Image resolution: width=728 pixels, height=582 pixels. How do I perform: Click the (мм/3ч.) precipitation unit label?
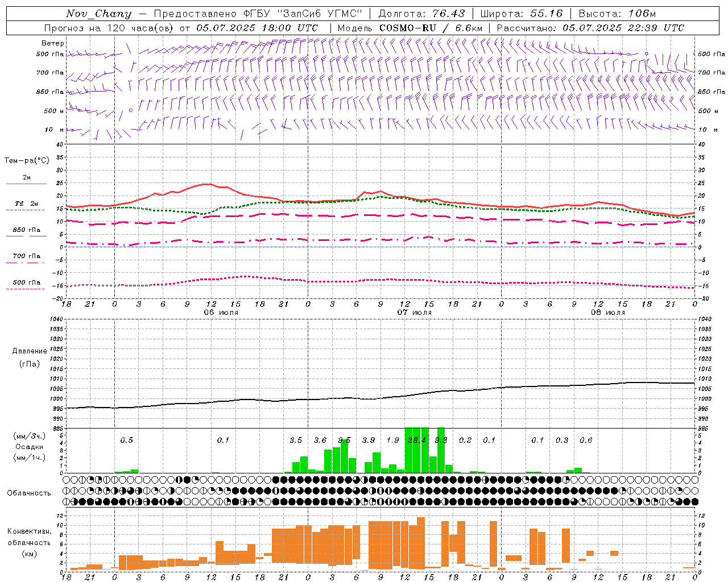pos(30,436)
